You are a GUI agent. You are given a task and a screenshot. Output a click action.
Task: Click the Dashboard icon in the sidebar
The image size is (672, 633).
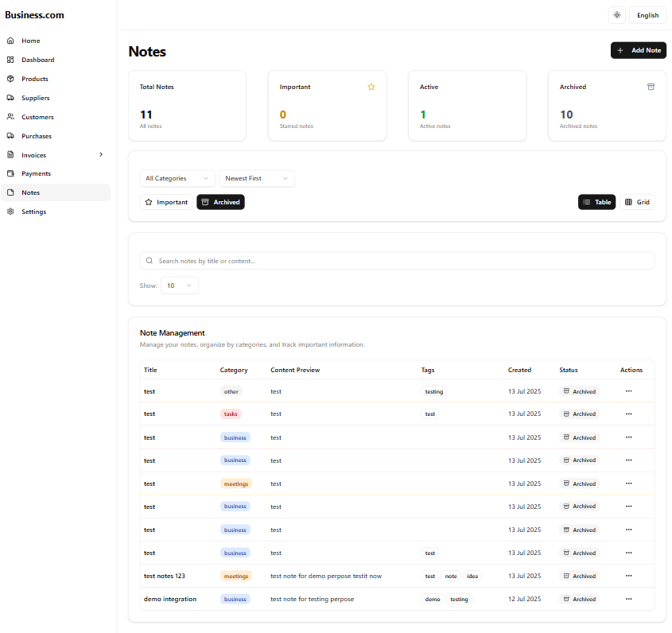[x=10, y=60]
